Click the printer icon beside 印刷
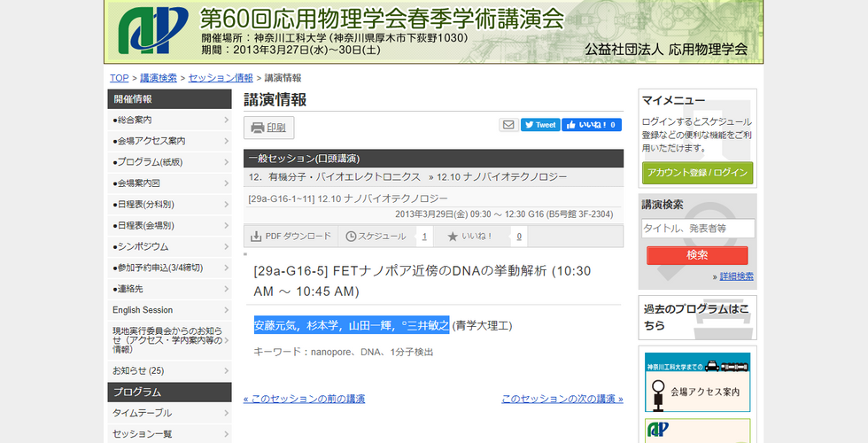 click(x=258, y=128)
